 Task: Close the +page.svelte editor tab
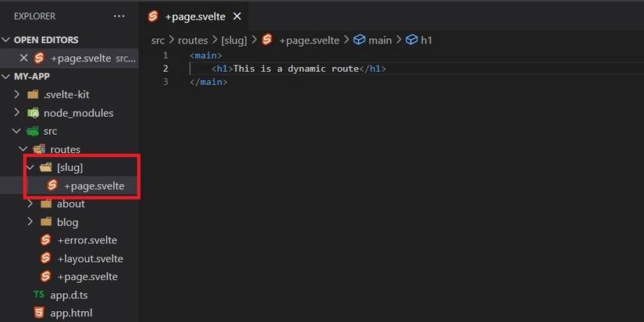(237, 16)
